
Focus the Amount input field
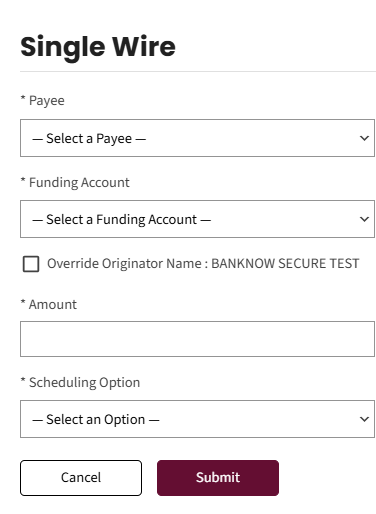pos(197,339)
